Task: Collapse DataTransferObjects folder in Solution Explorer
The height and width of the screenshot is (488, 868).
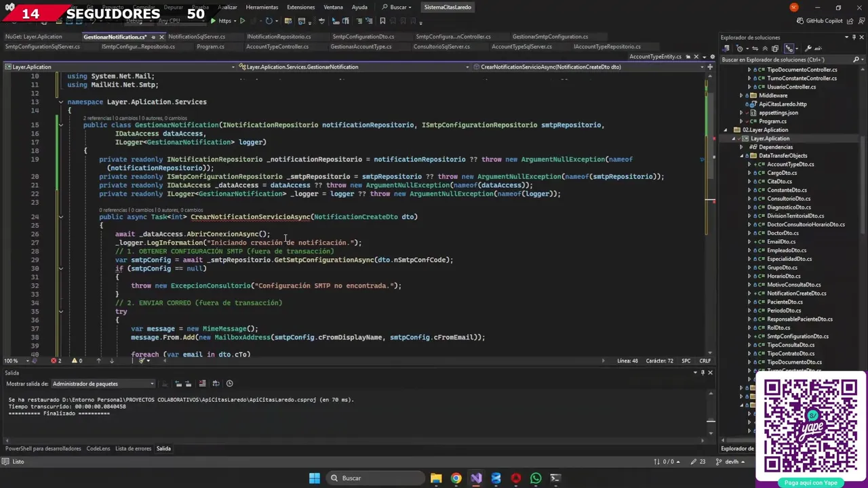Action: pos(743,156)
